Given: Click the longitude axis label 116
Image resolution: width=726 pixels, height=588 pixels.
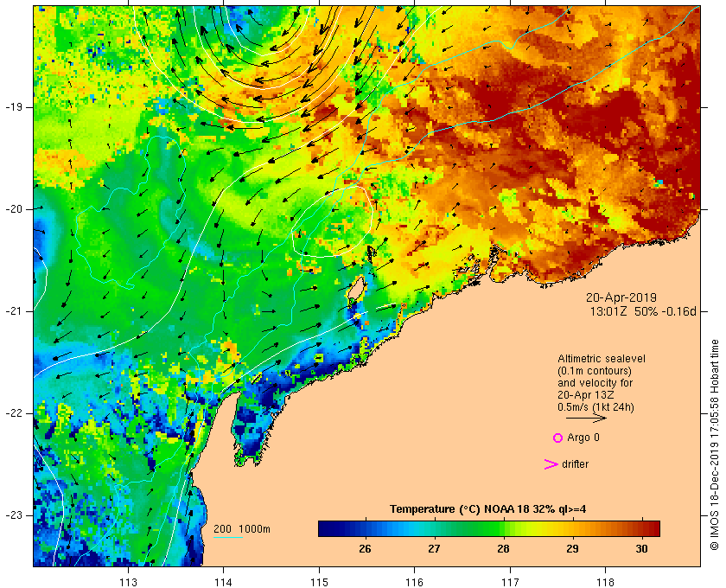Looking at the screenshot, I should click(x=414, y=582).
